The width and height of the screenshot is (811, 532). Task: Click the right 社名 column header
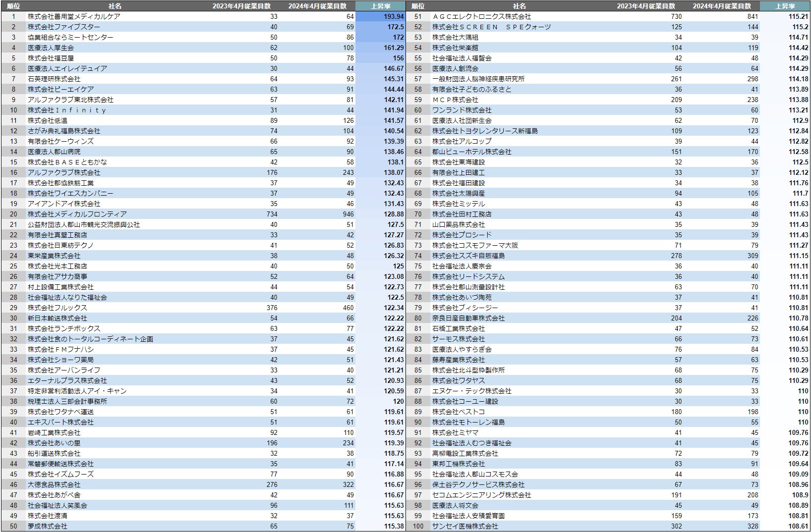[519, 6]
